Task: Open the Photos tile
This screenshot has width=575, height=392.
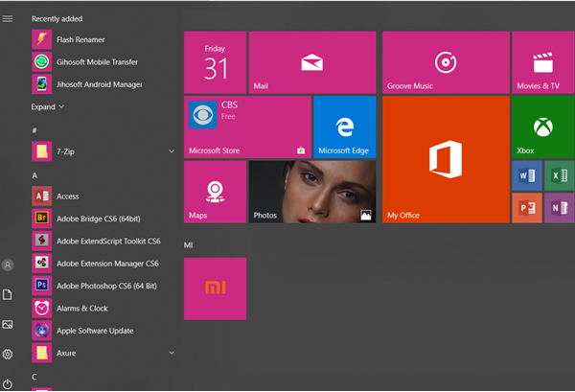Action: click(312, 192)
